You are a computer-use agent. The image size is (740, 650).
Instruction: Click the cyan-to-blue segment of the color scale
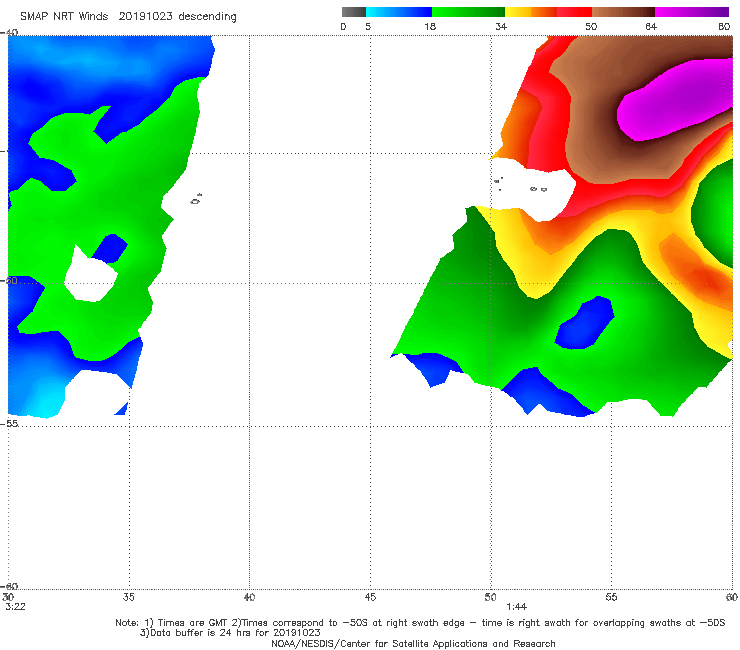coord(399,12)
